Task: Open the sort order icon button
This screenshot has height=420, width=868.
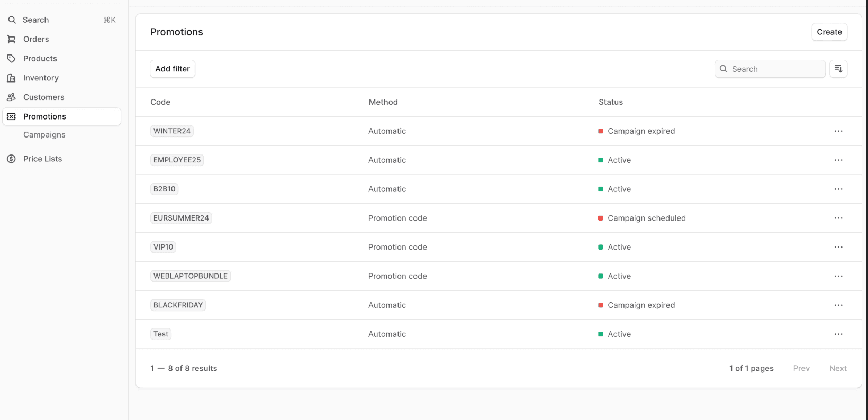Action: [838, 69]
